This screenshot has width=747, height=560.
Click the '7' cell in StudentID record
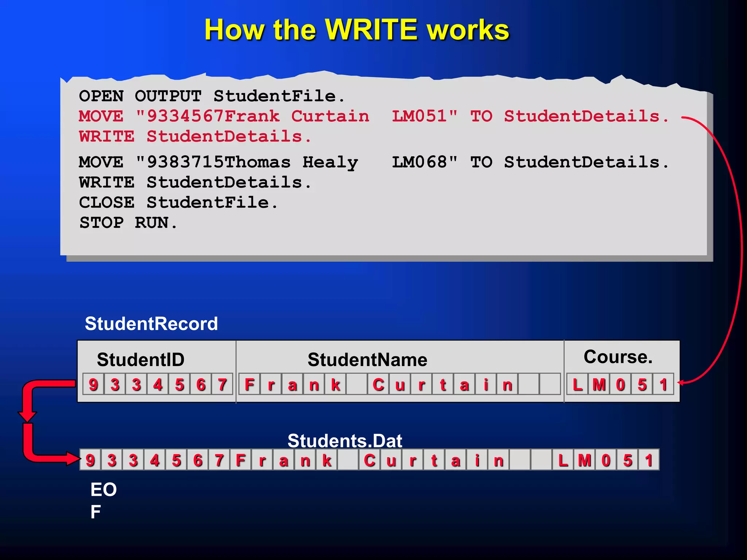(x=222, y=384)
